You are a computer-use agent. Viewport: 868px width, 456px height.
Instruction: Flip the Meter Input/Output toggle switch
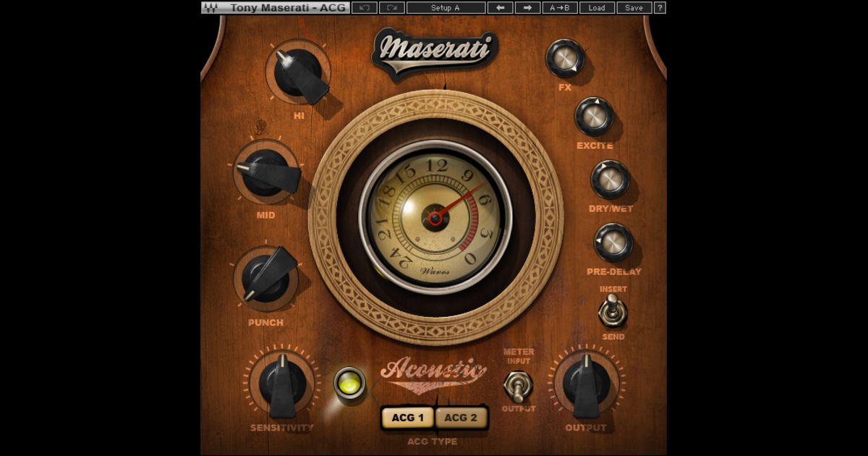[x=518, y=385]
